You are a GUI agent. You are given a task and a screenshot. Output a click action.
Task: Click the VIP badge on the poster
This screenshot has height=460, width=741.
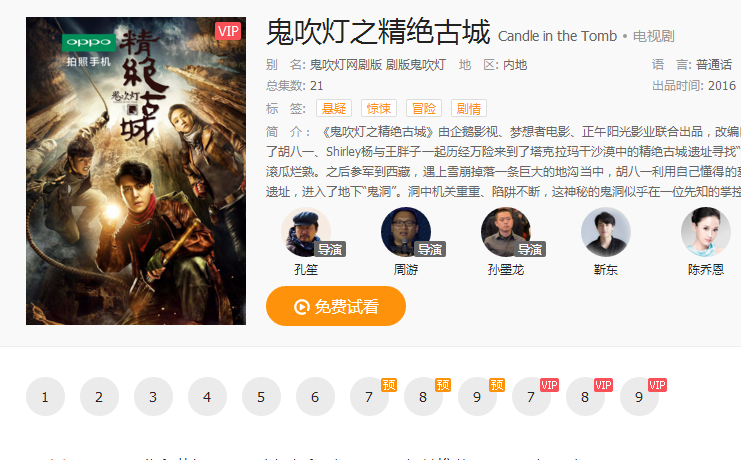[228, 31]
